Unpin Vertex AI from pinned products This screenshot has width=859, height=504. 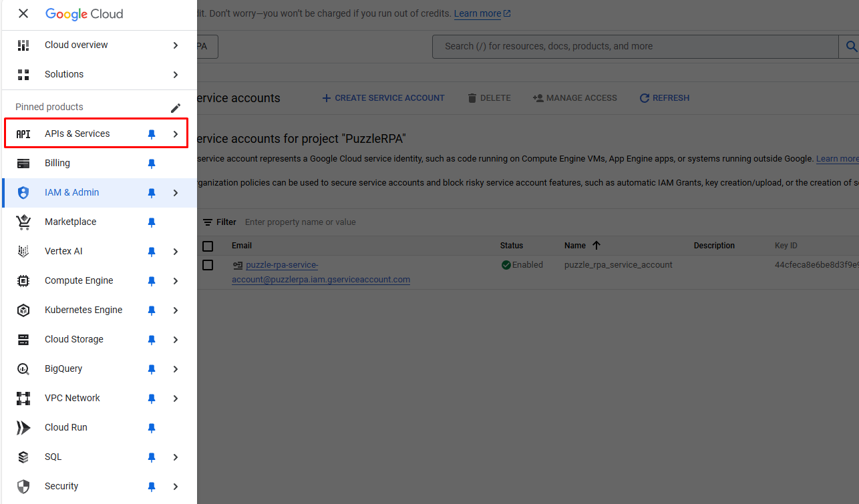click(x=152, y=252)
